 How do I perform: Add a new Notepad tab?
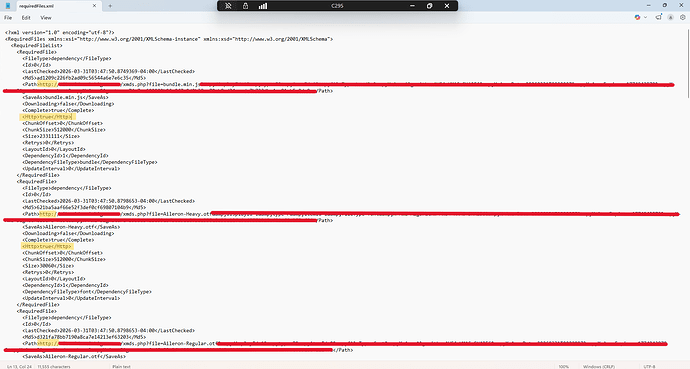coord(110,6)
